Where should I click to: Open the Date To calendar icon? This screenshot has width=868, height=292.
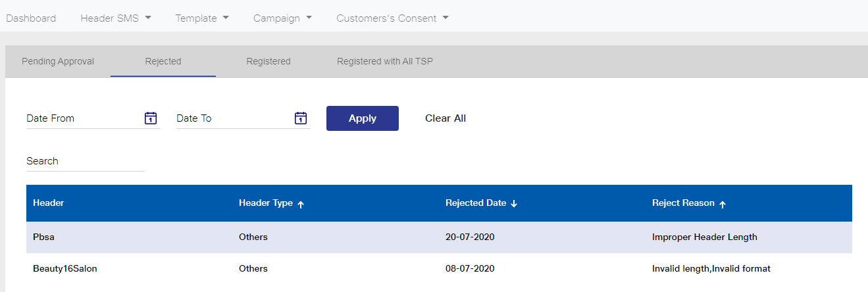(301, 118)
